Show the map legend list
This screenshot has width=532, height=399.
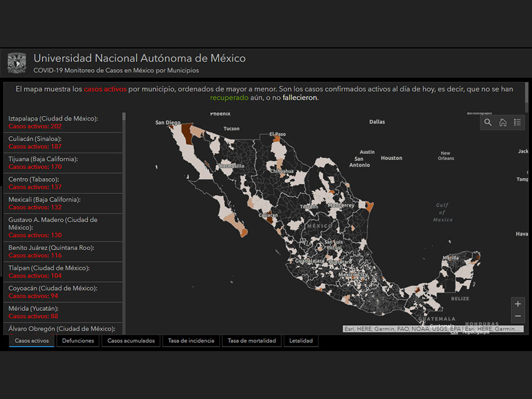coord(518,122)
